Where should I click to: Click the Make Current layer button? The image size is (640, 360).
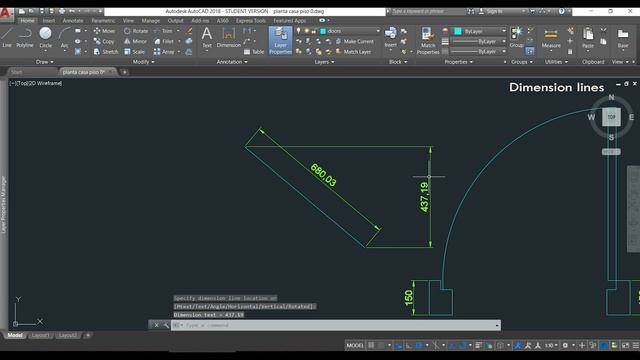pyautogui.click(x=355, y=41)
